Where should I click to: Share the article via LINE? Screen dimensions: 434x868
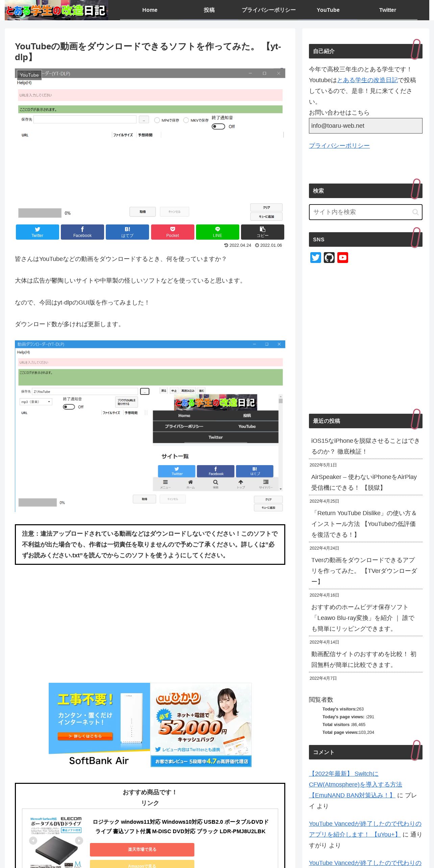click(x=217, y=232)
